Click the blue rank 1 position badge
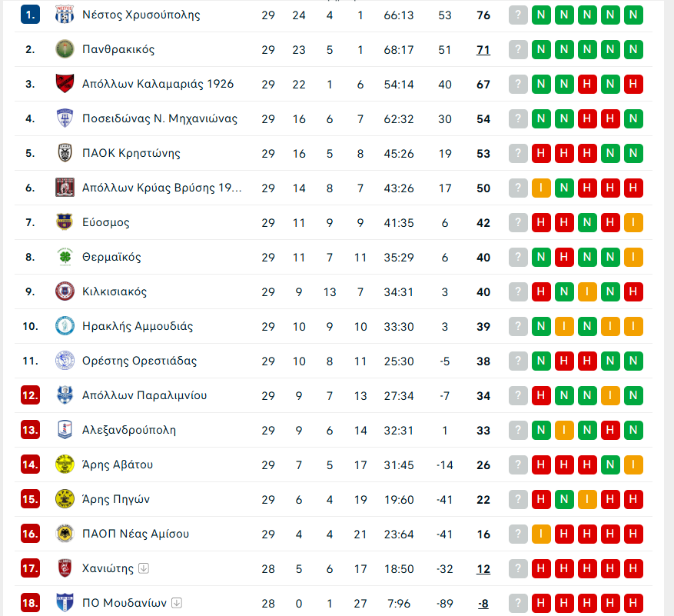674x616 pixels. [30, 15]
